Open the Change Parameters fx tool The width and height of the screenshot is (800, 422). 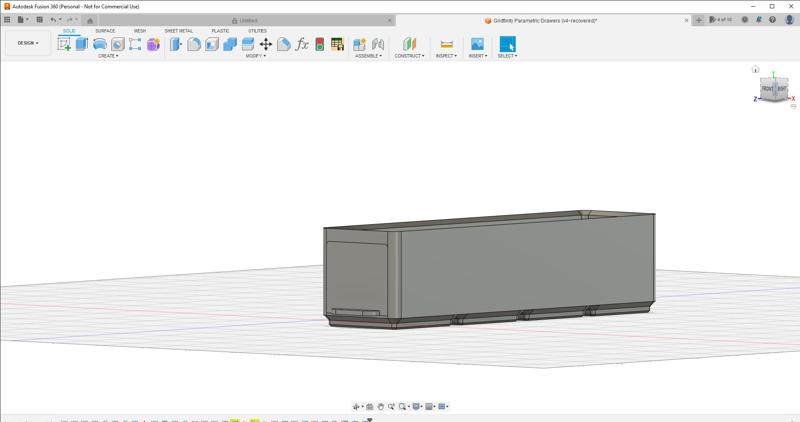[x=302, y=44]
